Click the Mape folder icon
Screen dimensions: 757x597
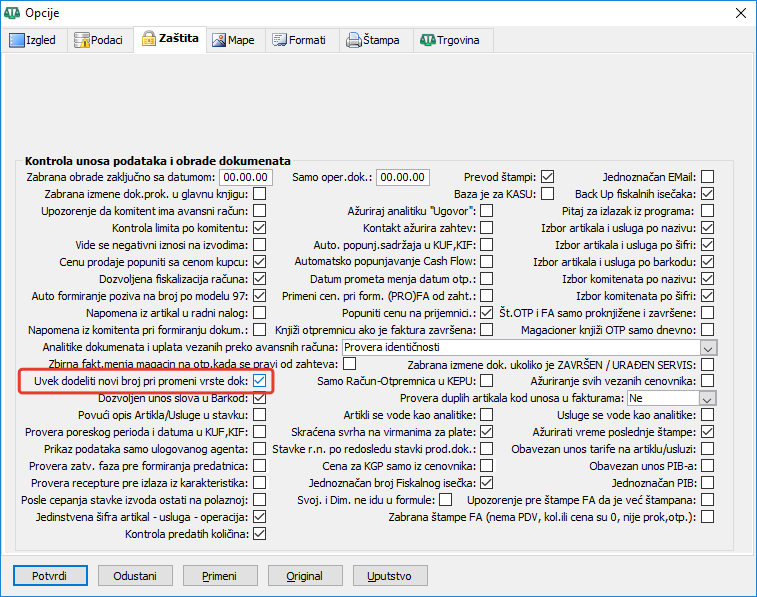click(x=218, y=40)
